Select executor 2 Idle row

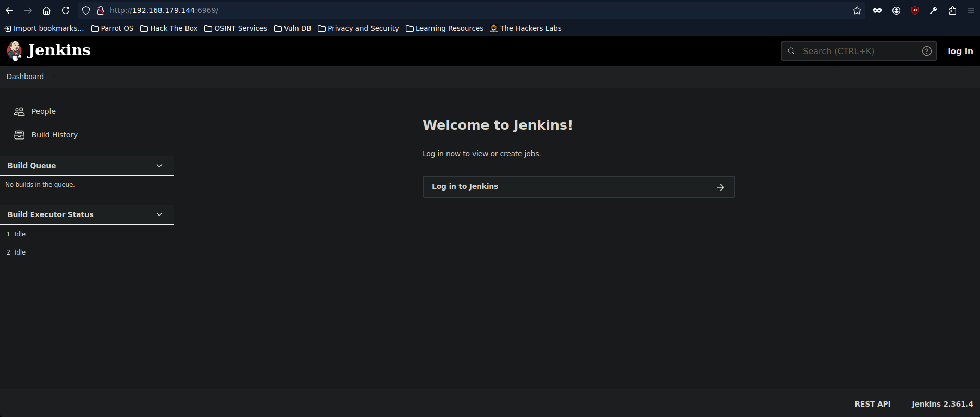[x=87, y=252]
